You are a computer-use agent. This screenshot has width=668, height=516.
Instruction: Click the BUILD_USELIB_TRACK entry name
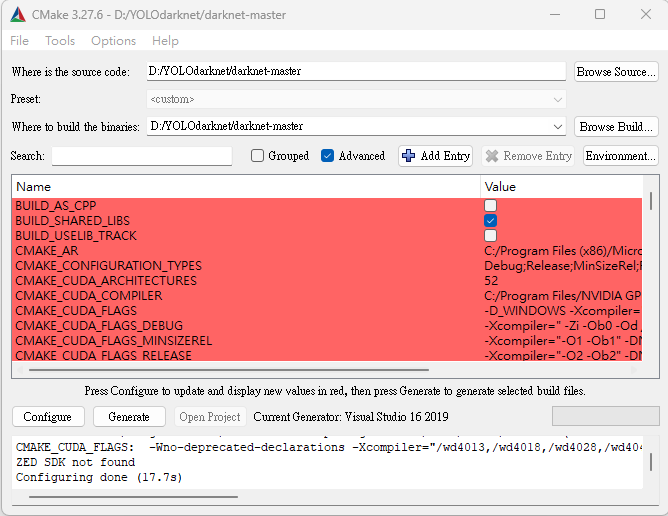(76, 236)
